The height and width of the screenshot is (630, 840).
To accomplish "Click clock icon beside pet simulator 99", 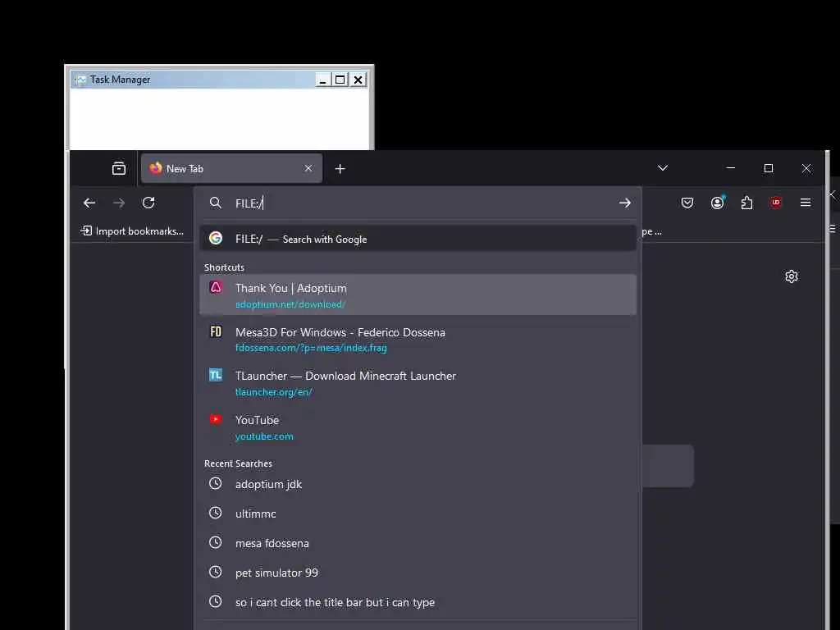I will pyautogui.click(x=216, y=572).
